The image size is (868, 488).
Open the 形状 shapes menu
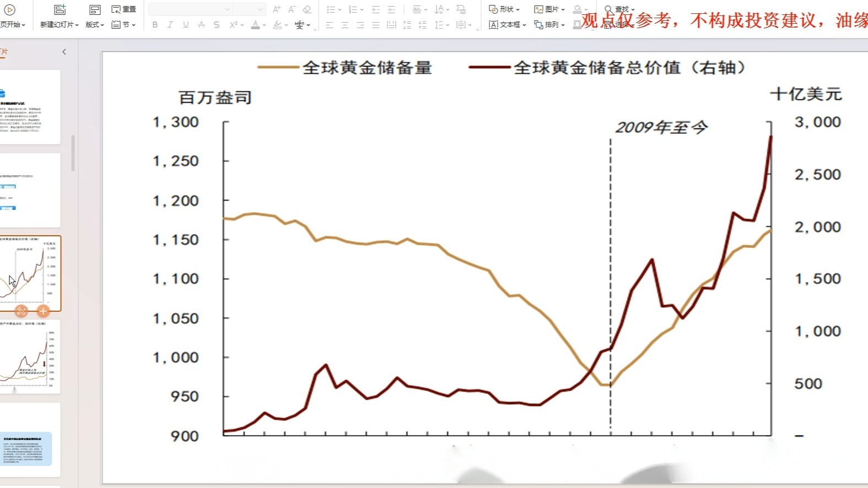pos(504,9)
